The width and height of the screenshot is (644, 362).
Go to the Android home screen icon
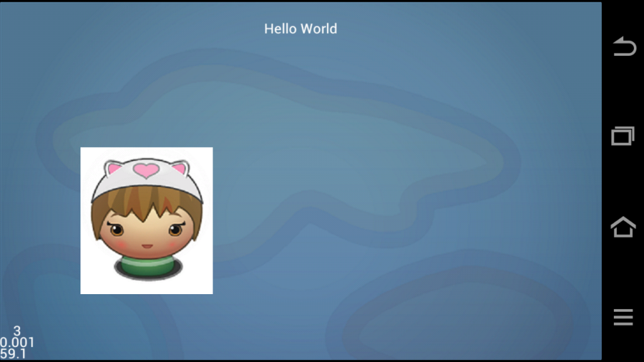(623, 227)
